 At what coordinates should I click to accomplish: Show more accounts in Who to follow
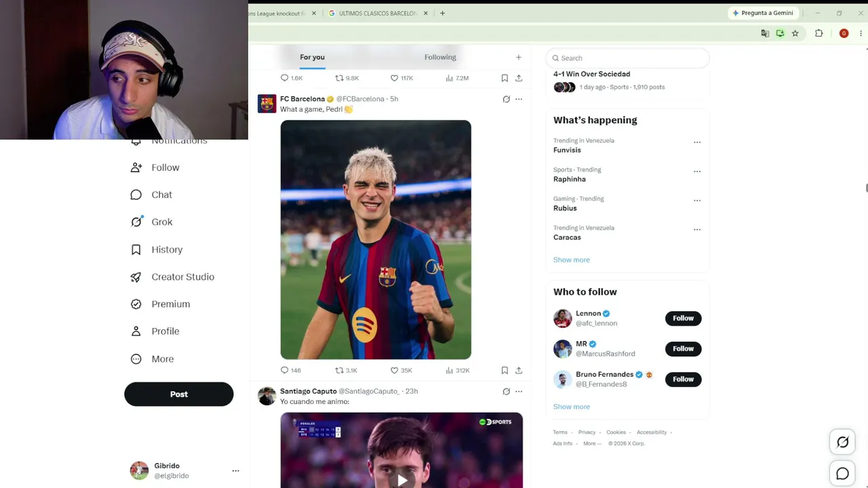coord(572,407)
